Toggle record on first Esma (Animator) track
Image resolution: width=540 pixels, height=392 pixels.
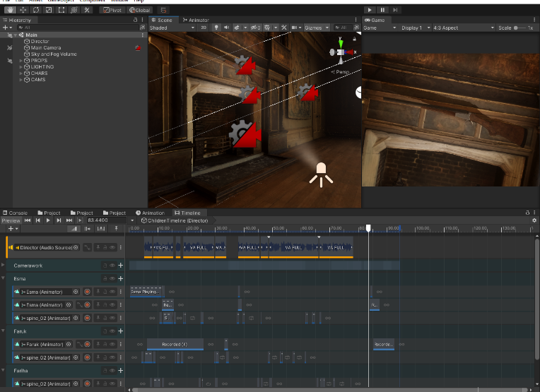87,292
